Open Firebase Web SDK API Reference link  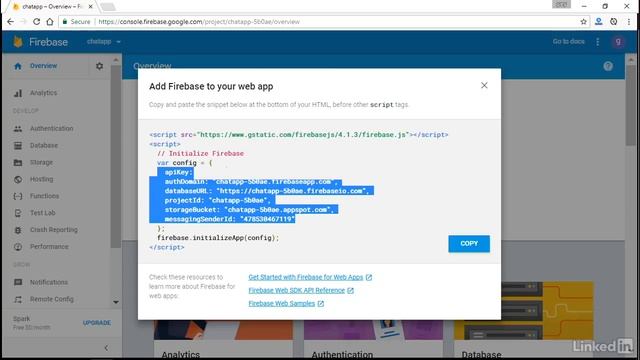pos(297,290)
